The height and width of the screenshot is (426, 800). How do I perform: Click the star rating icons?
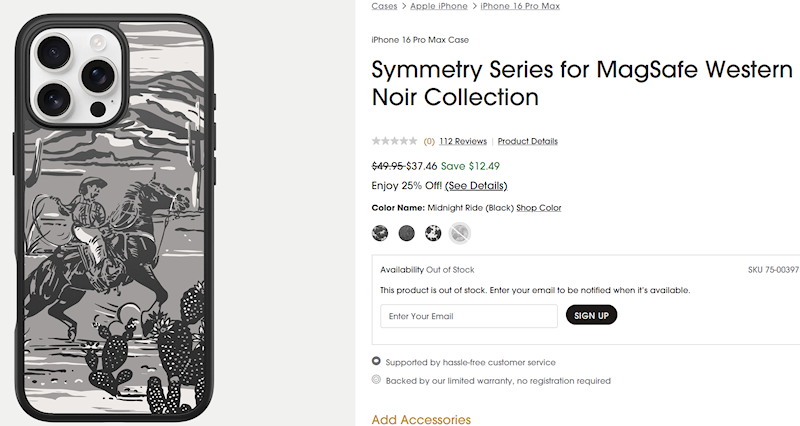[x=395, y=141]
